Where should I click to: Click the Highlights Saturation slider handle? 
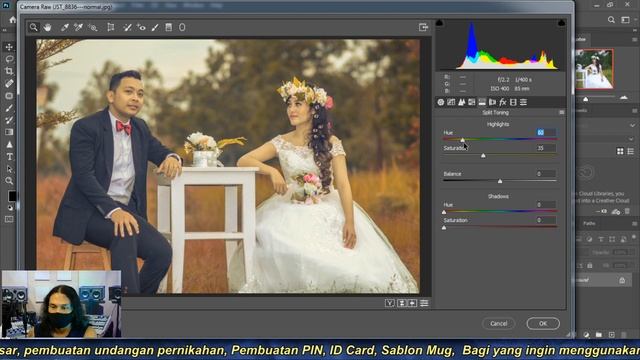[483, 156]
